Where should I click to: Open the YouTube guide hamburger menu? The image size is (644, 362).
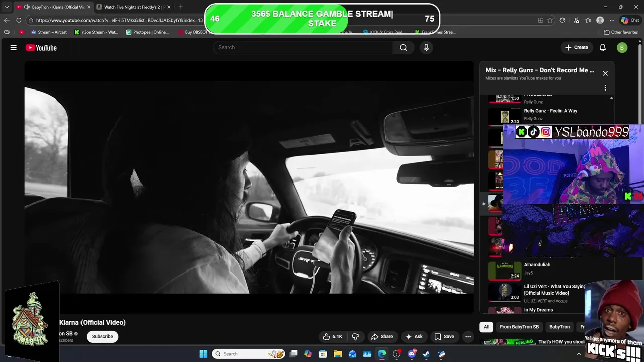click(14, 48)
